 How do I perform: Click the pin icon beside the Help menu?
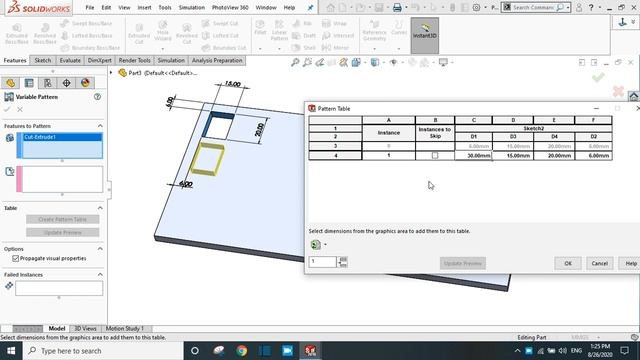[x=310, y=7]
